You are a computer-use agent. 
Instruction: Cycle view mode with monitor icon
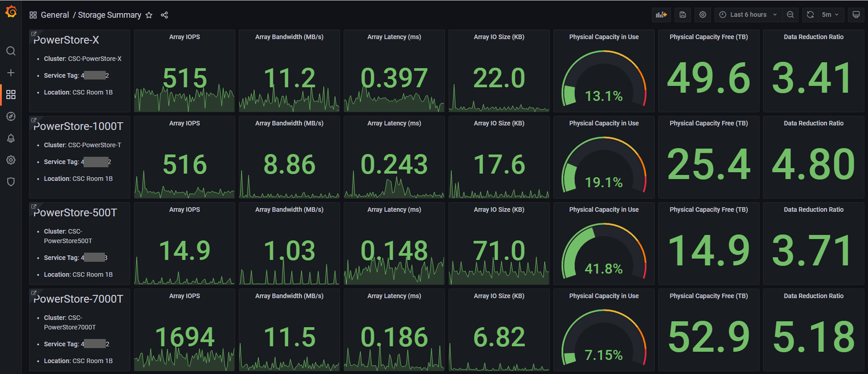pyautogui.click(x=856, y=15)
